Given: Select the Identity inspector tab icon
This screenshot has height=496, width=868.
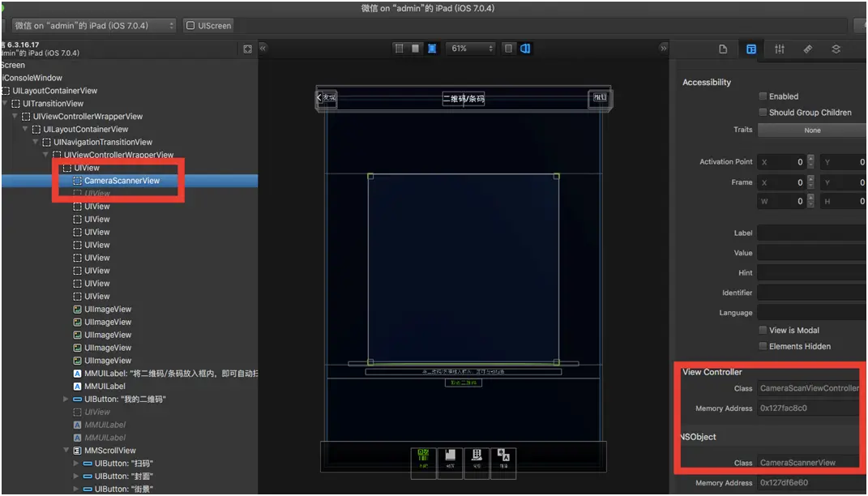Looking at the screenshot, I should 751,49.
